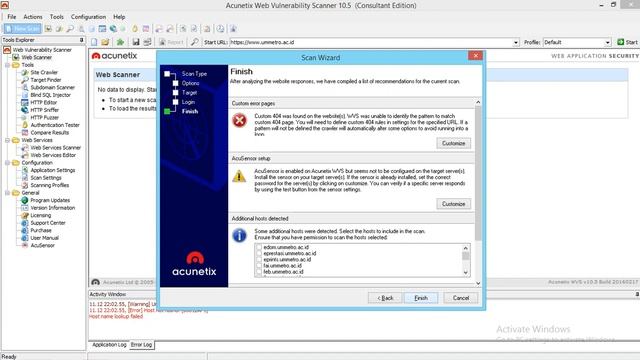Screen dimensions: 640x360
Task: Click down arrow of additional hosts list scrollbar
Action: [x=466, y=273]
